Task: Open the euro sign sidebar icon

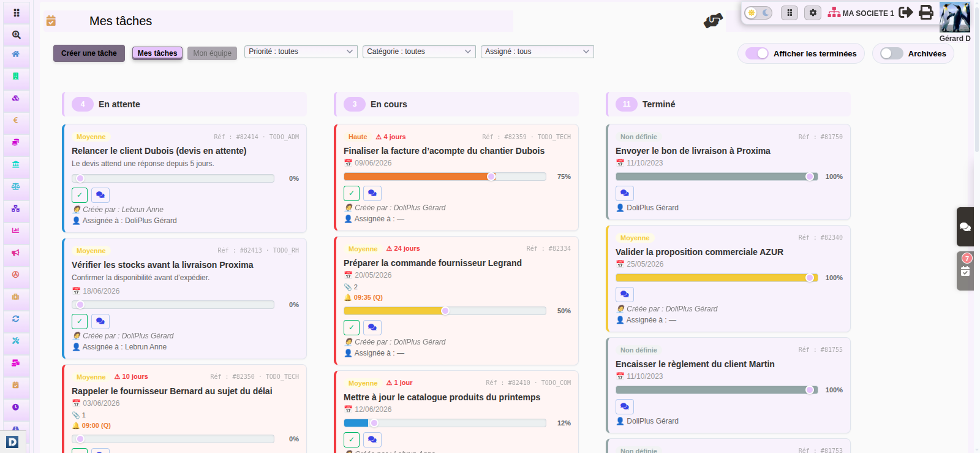Action: click(16, 120)
